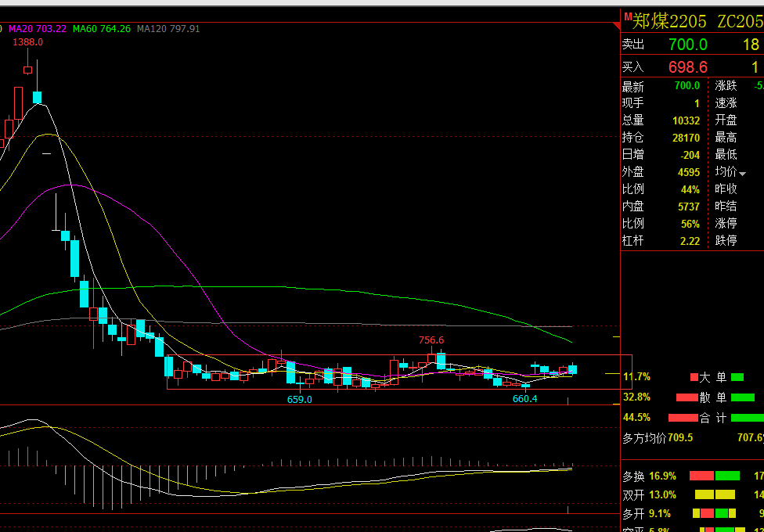Screen dimensions: 764x532
Task: Click the 最高 label
Action: pyautogui.click(x=726, y=138)
